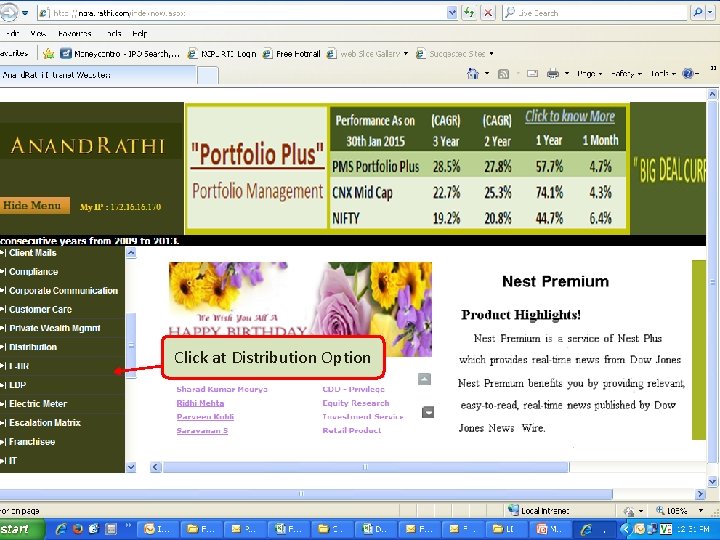This screenshot has width=720, height=540.
Task: Click content frame horizontal scrollbar left arrow
Action: pyautogui.click(x=155, y=467)
